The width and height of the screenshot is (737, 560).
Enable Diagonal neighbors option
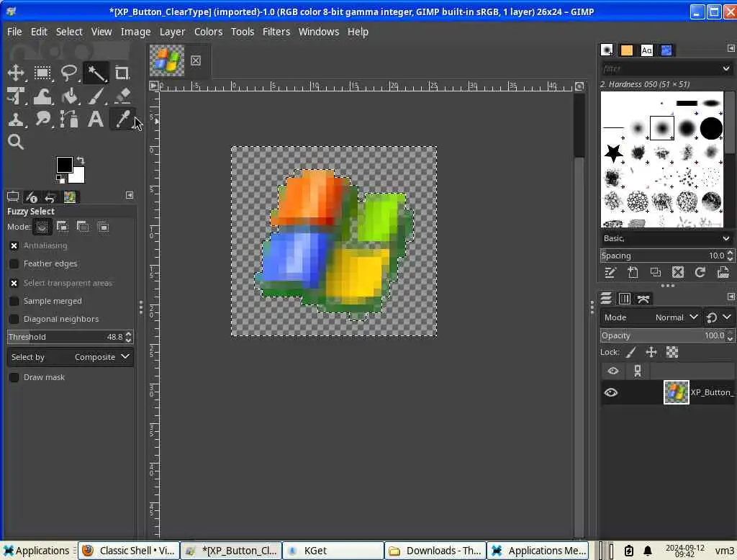click(x=14, y=320)
